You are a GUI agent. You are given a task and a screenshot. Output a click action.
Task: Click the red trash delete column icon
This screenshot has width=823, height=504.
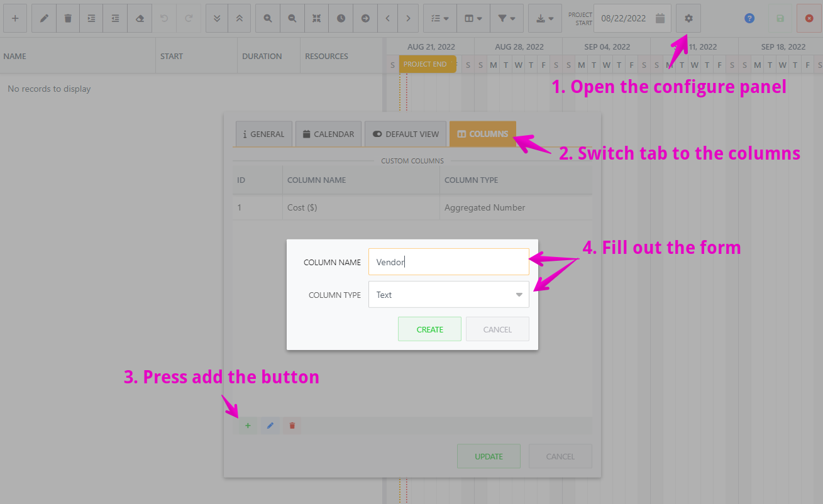(x=292, y=425)
